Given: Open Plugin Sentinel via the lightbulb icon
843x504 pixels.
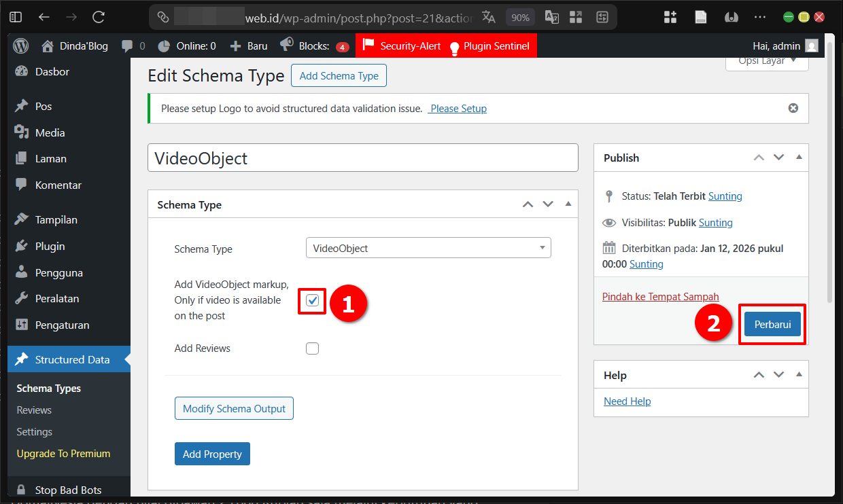Looking at the screenshot, I should pos(454,46).
